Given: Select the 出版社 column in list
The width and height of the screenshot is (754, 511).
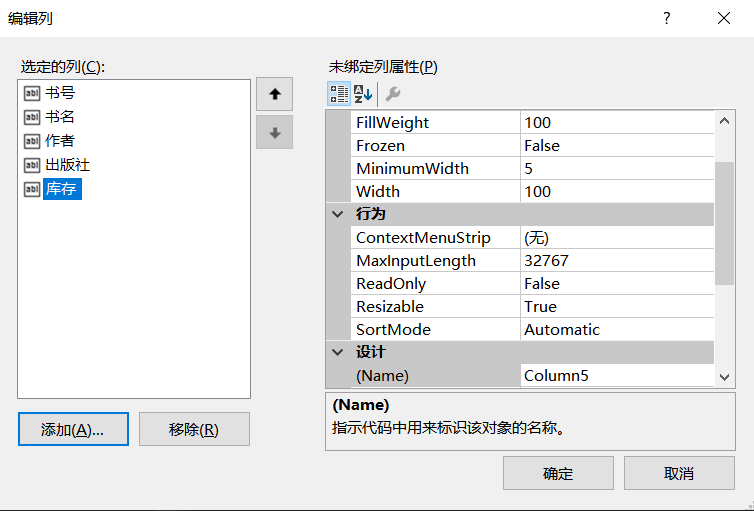Looking at the screenshot, I should point(67,165).
